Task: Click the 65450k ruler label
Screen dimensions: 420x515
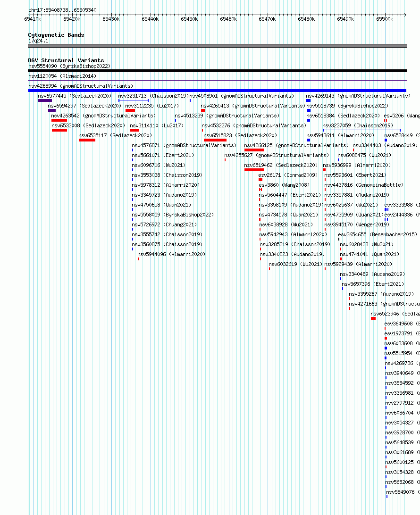Action: (190, 19)
